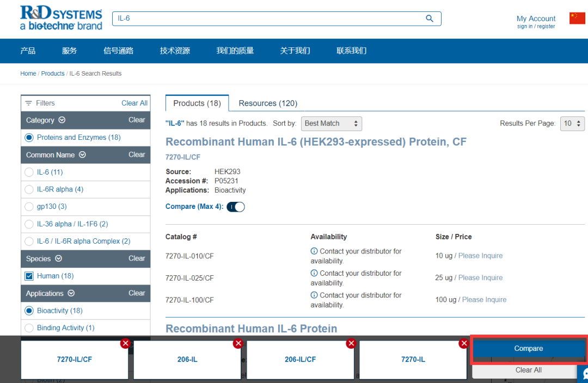Select the Binding Activity filter option
Image resolution: width=588 pixels, height=383 pixels.
pos(29,328)
